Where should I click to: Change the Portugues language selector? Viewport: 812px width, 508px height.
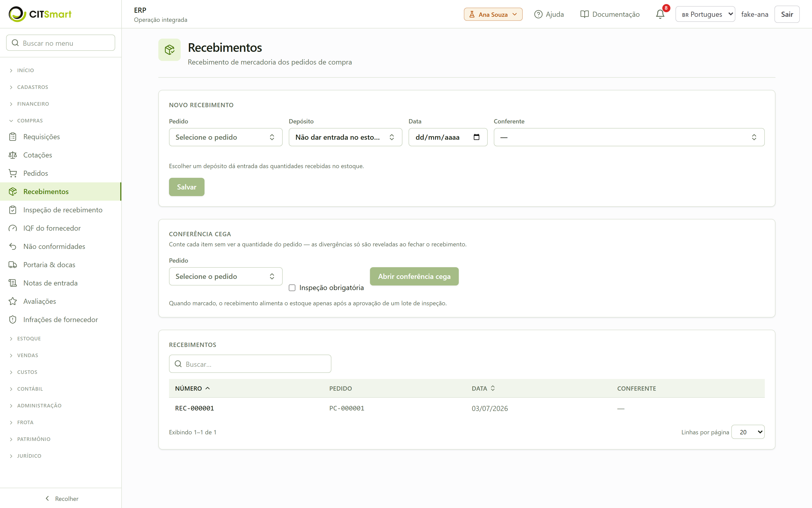[x=705, y=14]
